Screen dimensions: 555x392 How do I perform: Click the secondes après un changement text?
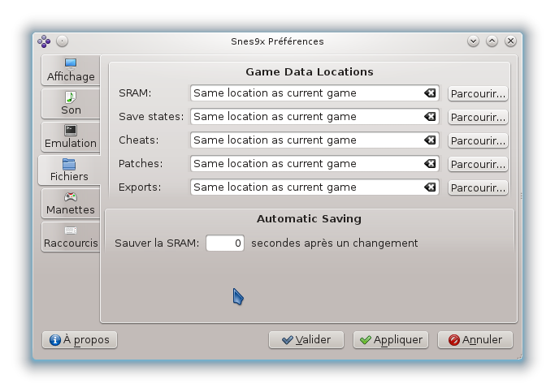tap(335, 243)
